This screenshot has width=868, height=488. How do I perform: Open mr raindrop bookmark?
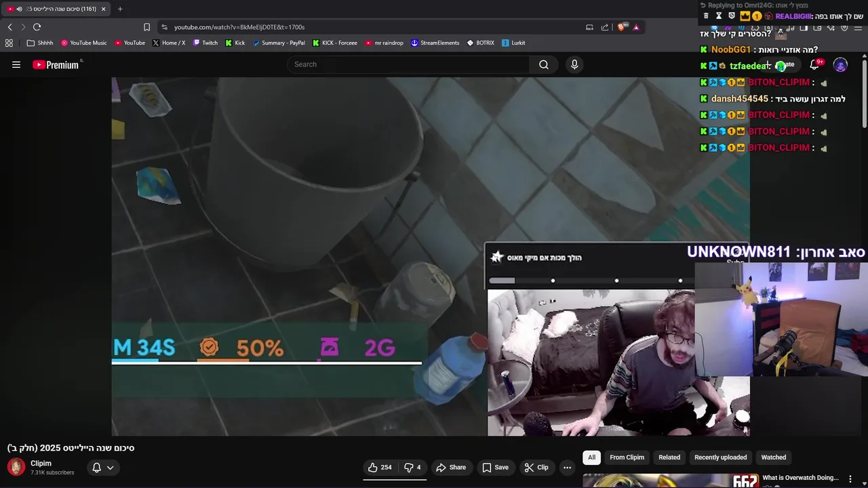click(x=384, y=43)
